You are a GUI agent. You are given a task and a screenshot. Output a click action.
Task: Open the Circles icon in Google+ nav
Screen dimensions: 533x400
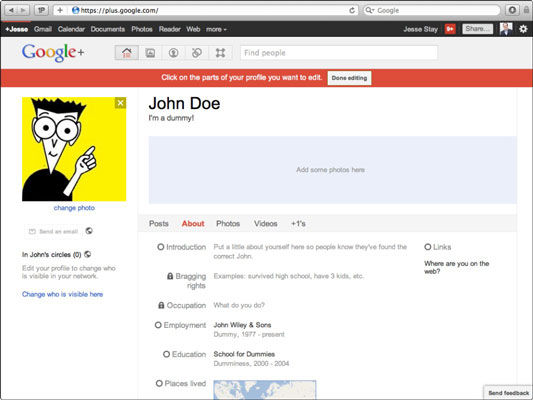point(197,53)
